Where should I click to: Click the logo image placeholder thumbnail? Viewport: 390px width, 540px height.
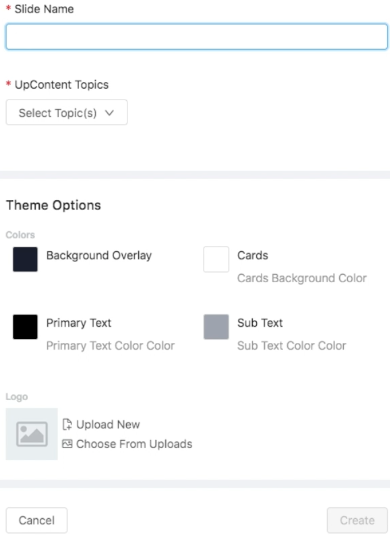(32, 434)
